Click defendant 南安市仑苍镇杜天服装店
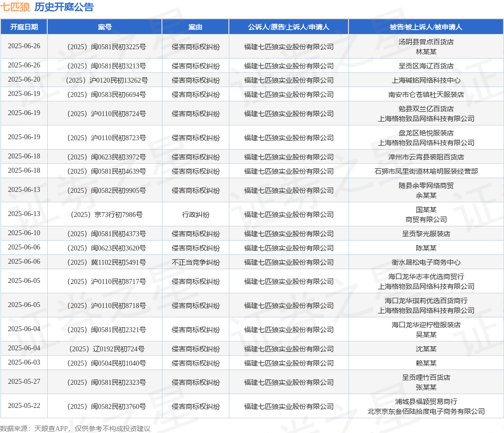This screenshot has width=504, height=433. [426, 95]
